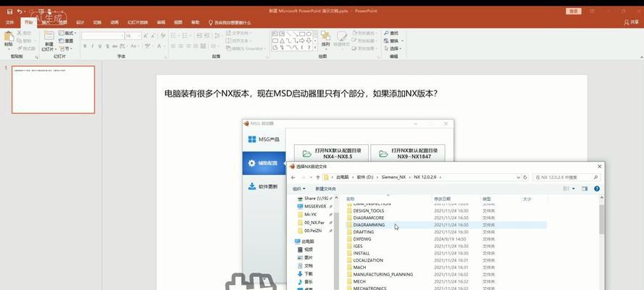Open MSG产品 section in launcher sidebar
Image resolution: width=644 pixels, height=290 pixels.
click(264, 139)
